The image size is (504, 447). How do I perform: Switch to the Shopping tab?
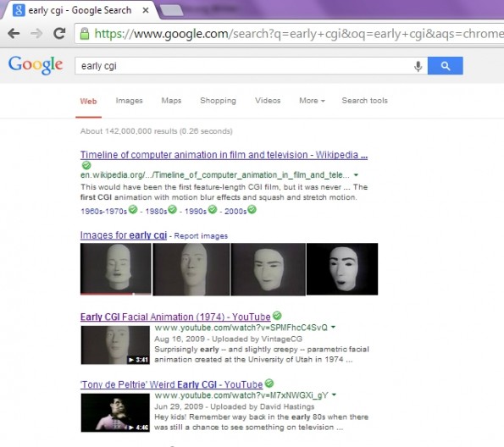[218, 101]
